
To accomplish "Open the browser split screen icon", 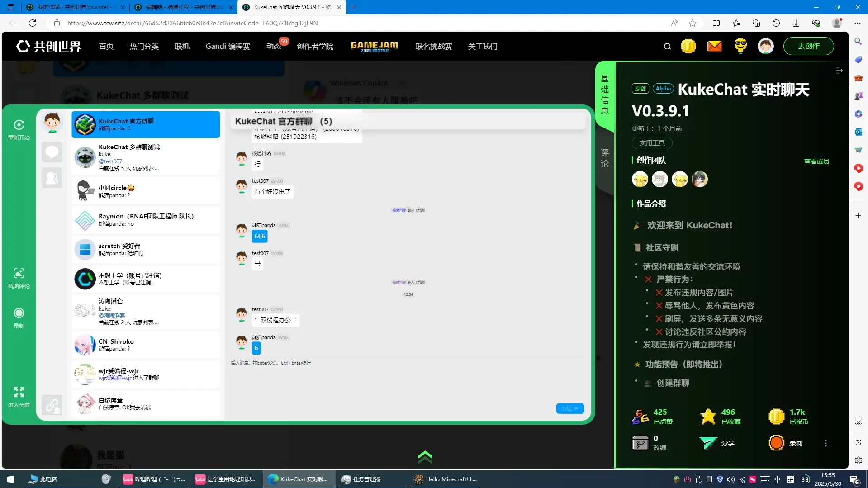I will (x=716, y=23).
